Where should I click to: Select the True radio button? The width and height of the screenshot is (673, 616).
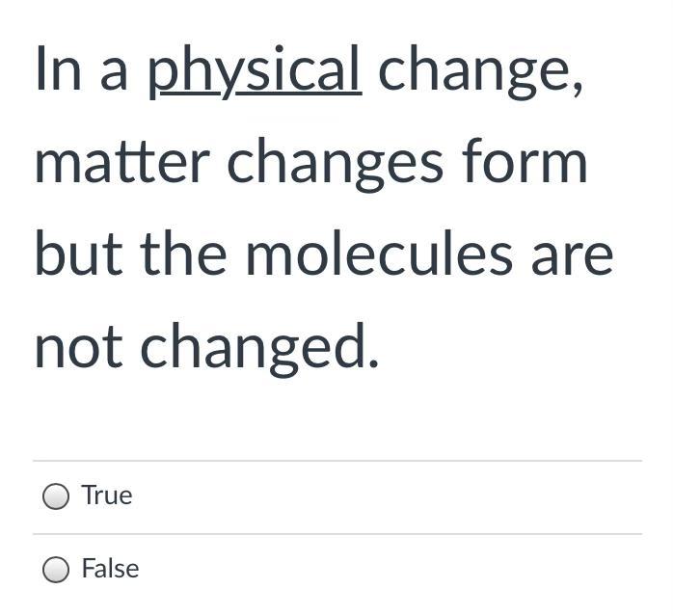tap(56, 496)
